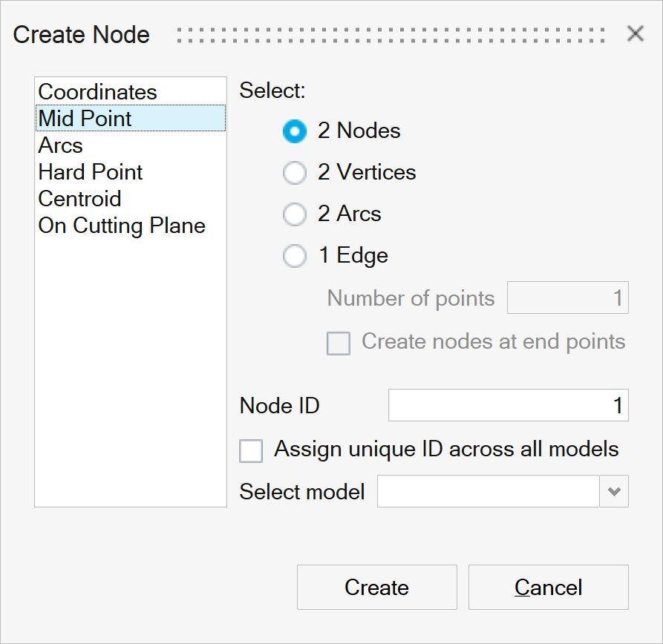Screen dimensions: 663x644
Task: Select the 2 Nodes radio button
Action: [295, 131]
